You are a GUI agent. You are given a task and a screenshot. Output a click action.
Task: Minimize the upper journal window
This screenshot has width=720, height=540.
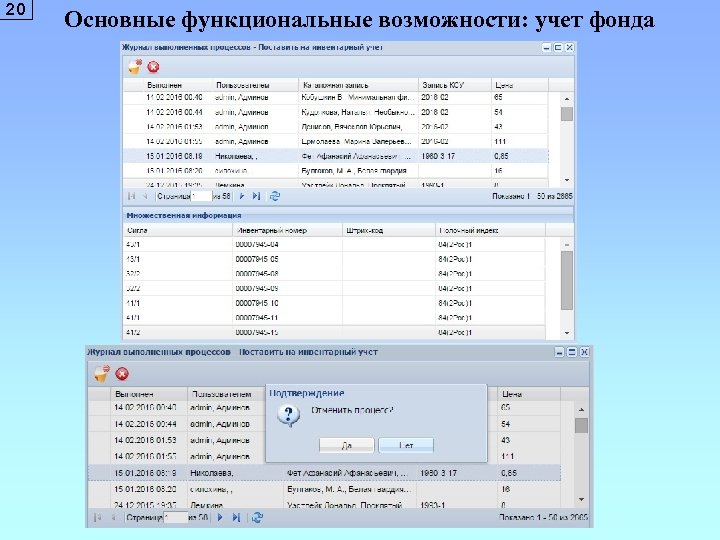(x=546, y=47)
